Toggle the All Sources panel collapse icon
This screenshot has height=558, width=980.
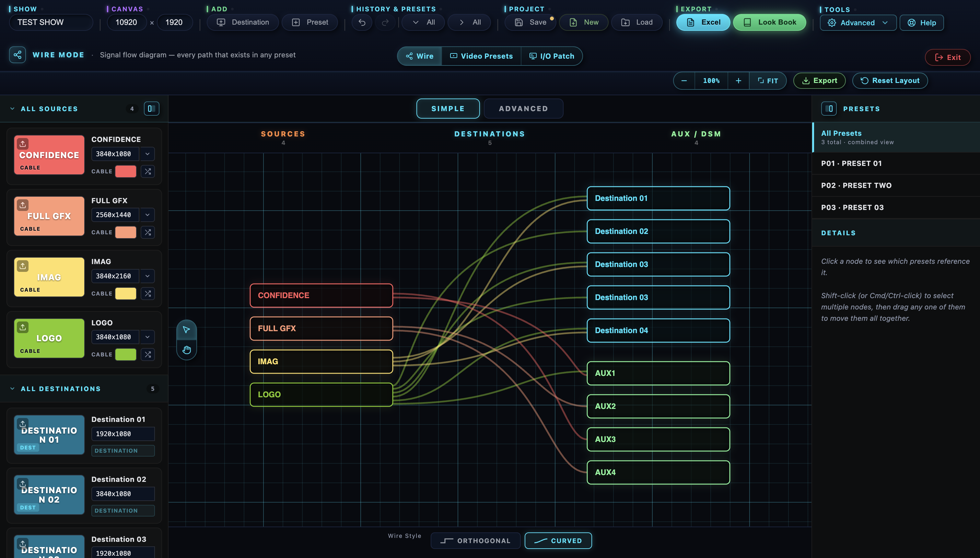(151, 109)
